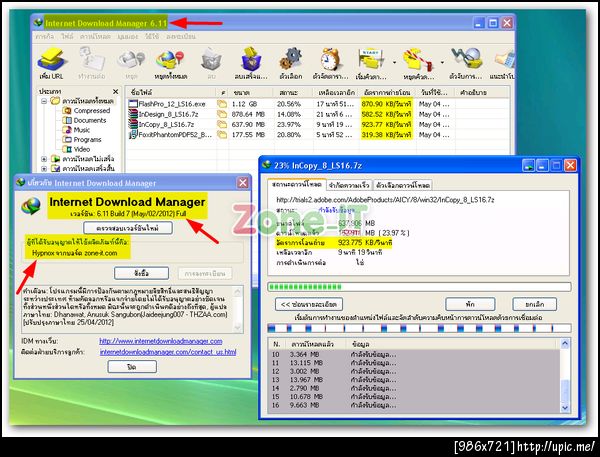600x457 pixels.
Task: Click the archive icon of InCopy_8_LS16.7z row
Action: pos(133,124)
